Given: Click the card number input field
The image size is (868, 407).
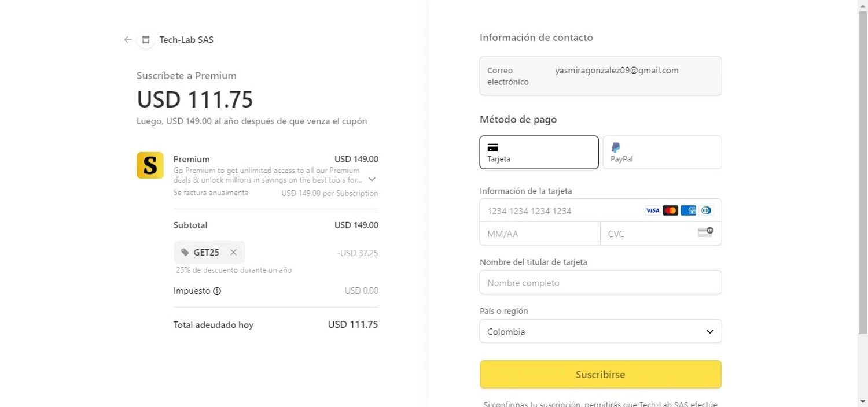Looking at the screenshot, I should [x=561, y=211].
